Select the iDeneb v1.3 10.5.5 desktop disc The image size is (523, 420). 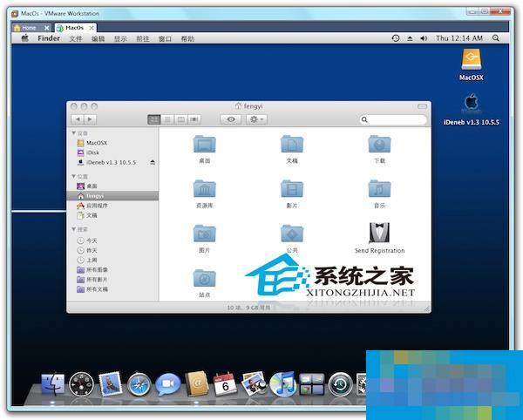tap(471, 104)
